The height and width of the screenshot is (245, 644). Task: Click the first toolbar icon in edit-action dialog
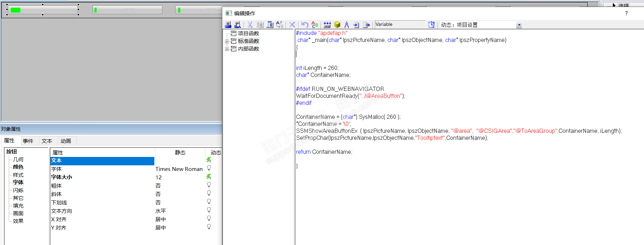(228, 25)
